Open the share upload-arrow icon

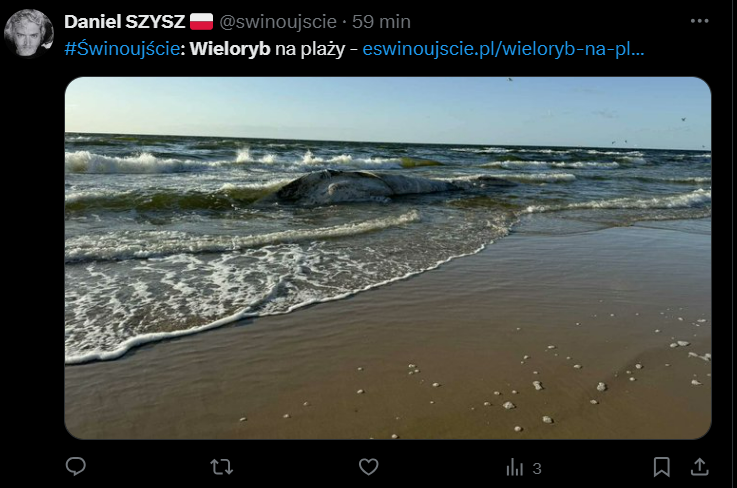pos(699,467)
